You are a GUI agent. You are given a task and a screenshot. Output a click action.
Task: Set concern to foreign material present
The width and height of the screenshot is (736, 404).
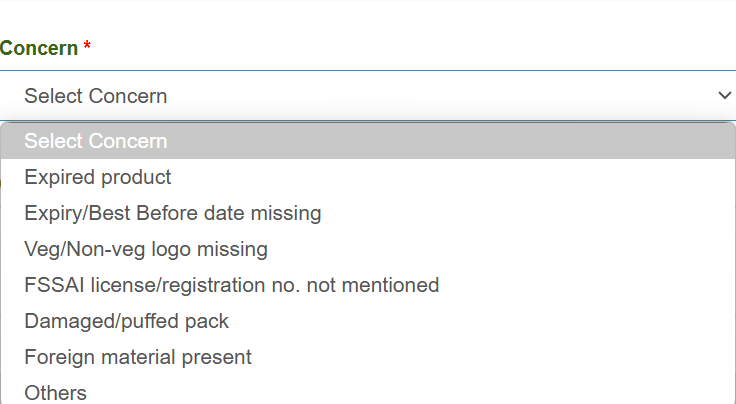(138, 357)
